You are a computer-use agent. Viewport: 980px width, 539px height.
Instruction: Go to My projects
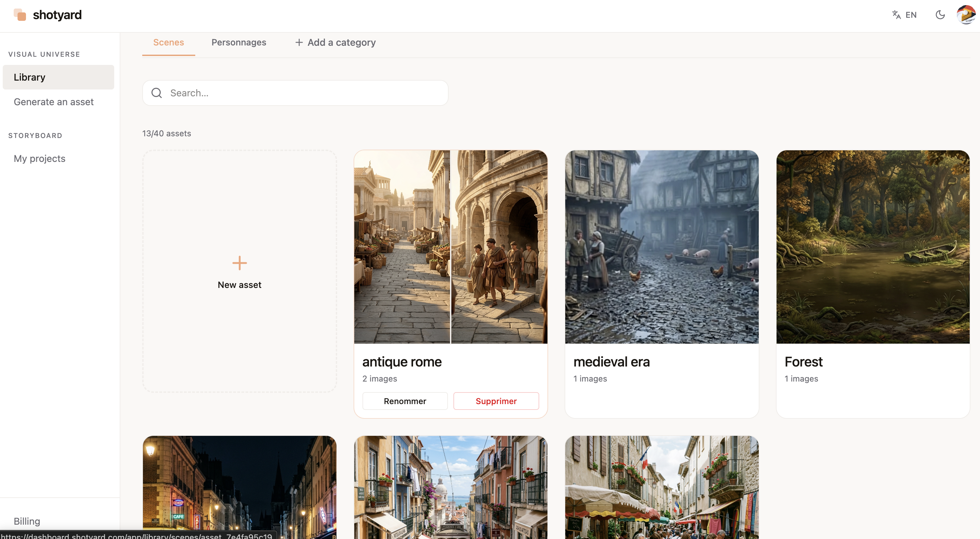[40, 158]
